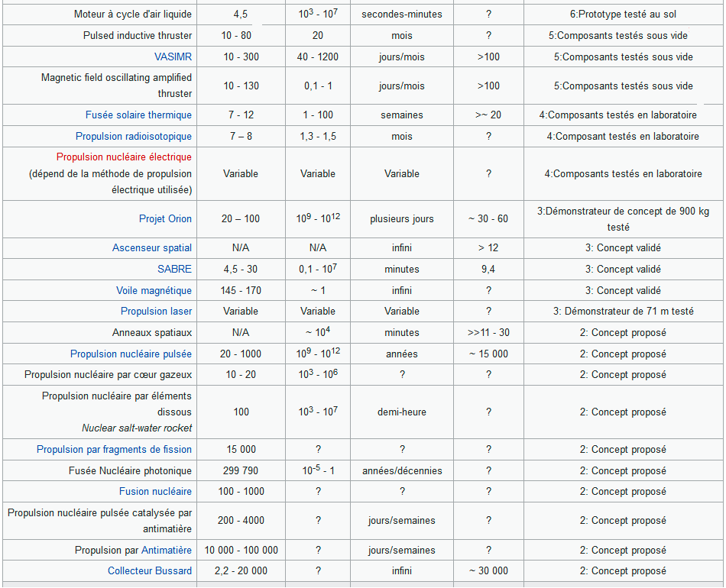
Task: Click the Collecteur Bussard link
Action: 150,571
